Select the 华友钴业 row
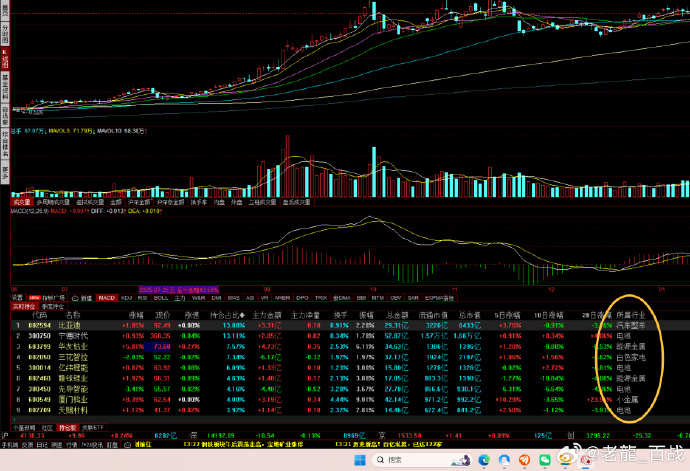The height and width of the screenshot is (471, 690). coord(350,346)
